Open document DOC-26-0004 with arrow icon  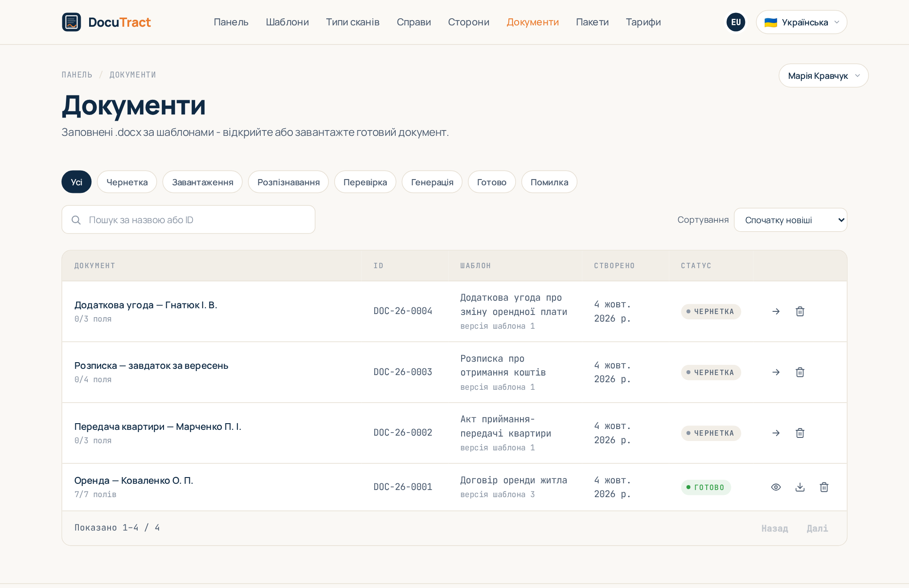776,311
